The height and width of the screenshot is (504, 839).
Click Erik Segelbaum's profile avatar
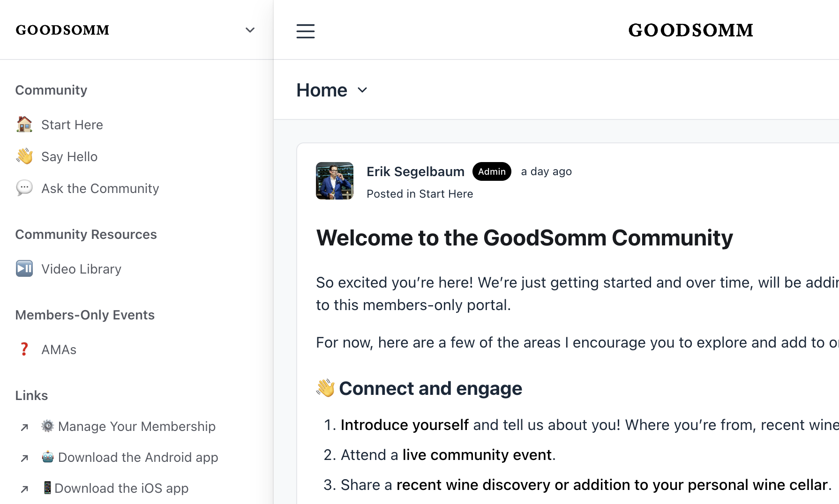(334, 181)
